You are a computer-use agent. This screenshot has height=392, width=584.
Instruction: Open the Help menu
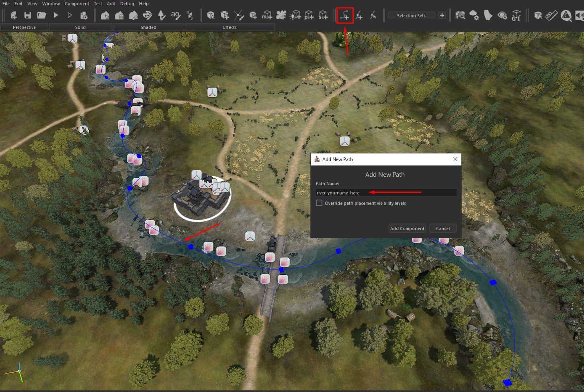tap(143, 4)
